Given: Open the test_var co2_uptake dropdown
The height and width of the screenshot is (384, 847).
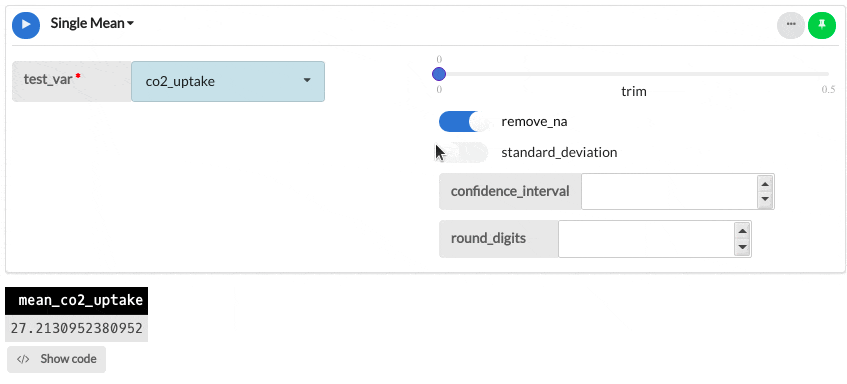Looking at the screenshot, I should coord(228,82).
